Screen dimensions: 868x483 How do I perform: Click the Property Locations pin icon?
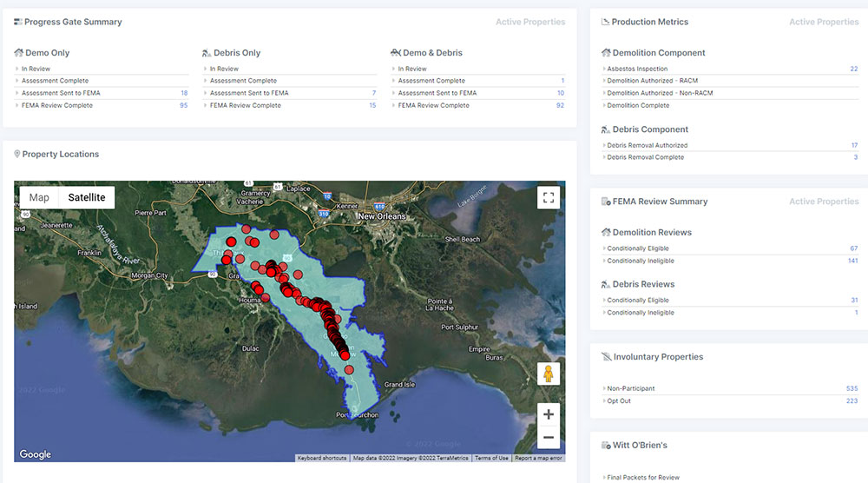[17, 155]
